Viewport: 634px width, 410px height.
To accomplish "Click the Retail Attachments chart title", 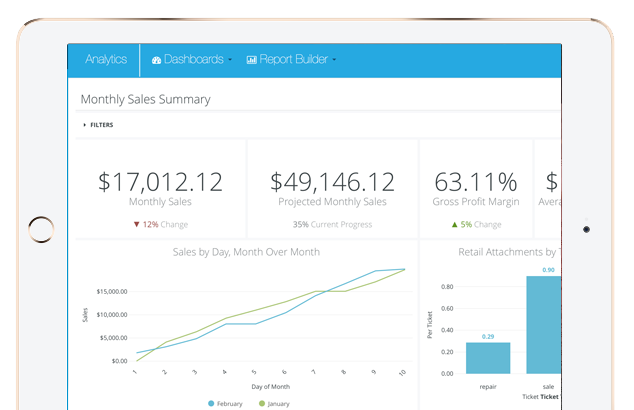I will coord(509,252).
